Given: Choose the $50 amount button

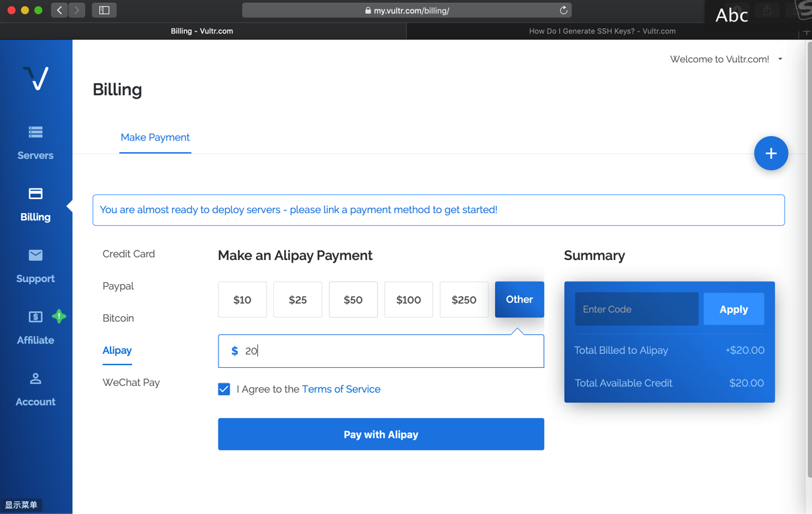Looking at the screenshot, I should (353, 300).
